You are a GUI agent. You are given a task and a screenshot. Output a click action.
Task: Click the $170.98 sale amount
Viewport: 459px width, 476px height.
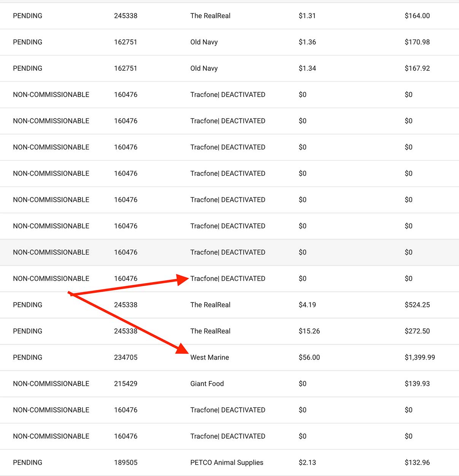point(417,42)
